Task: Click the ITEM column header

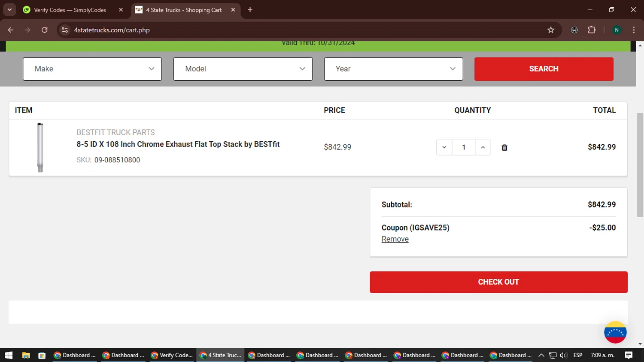Action: coord(24,110)
